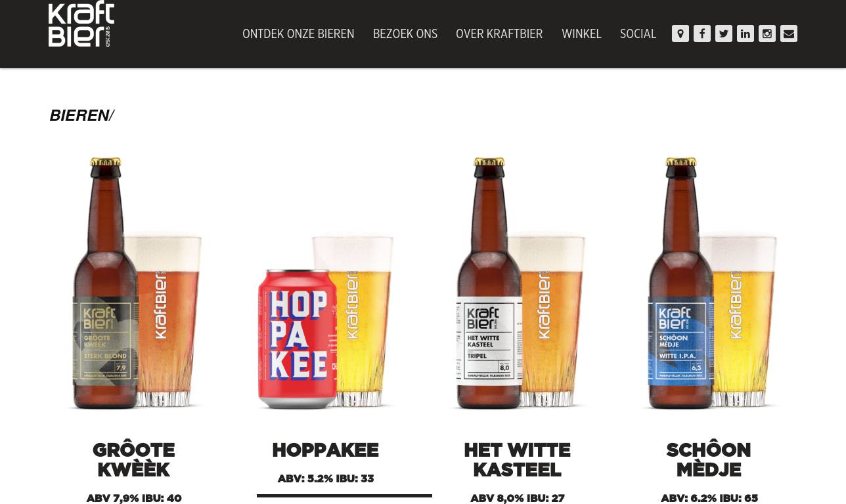Go to the Winkel page
Image resolution: width=846 pixels, height=504 pixels.
click(581, 34)
